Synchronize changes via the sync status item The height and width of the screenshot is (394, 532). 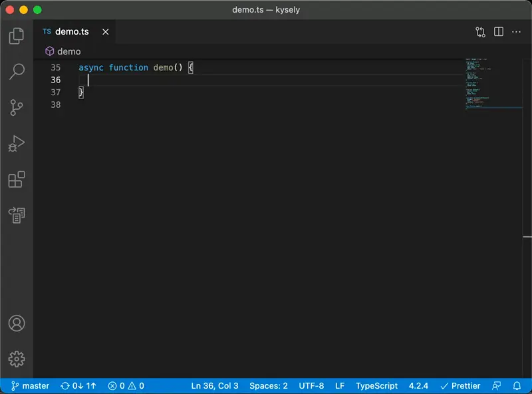78,386
